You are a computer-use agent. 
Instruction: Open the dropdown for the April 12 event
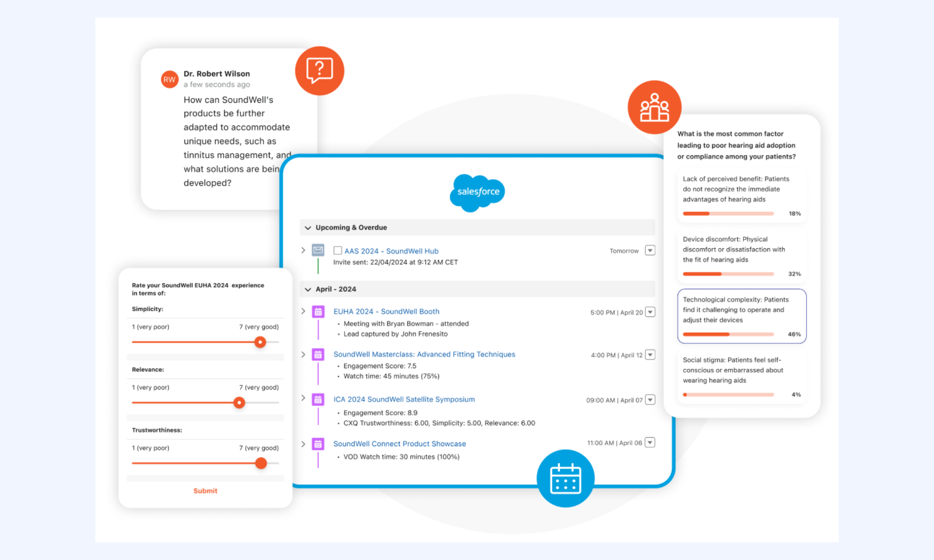coord(650,355)
